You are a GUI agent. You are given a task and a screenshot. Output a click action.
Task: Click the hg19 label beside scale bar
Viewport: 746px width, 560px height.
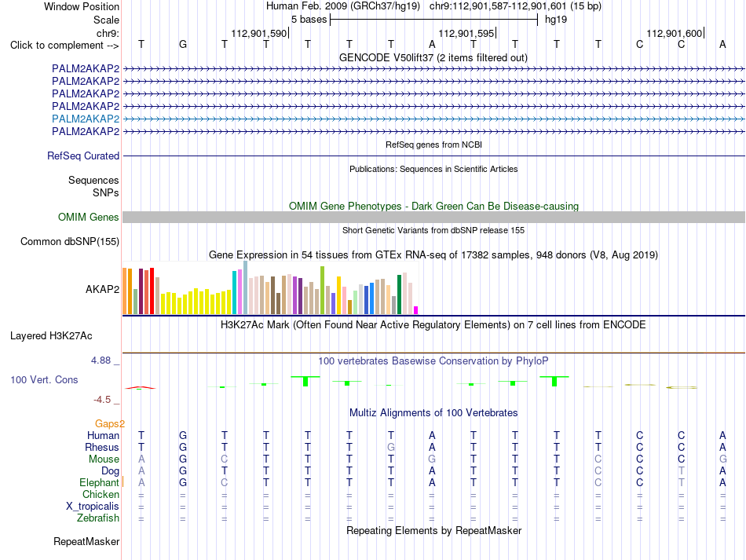556,20
